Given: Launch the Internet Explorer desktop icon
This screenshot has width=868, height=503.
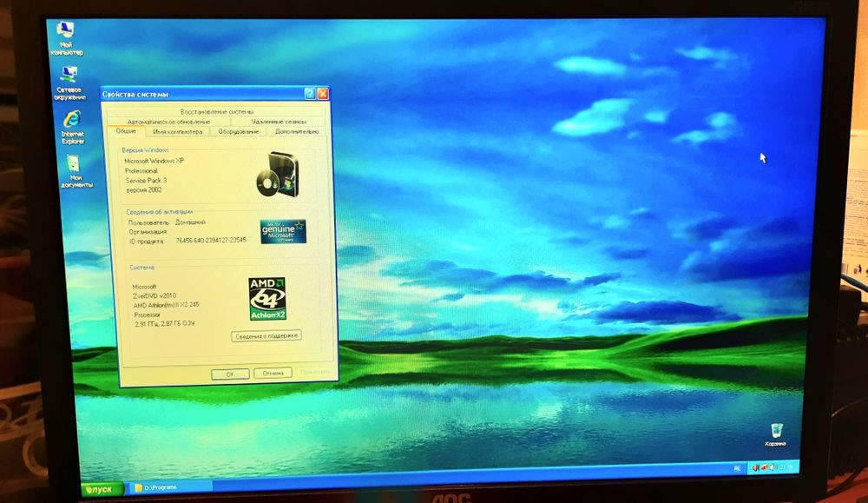Looking at the screenshot, I should pos(73,127).
